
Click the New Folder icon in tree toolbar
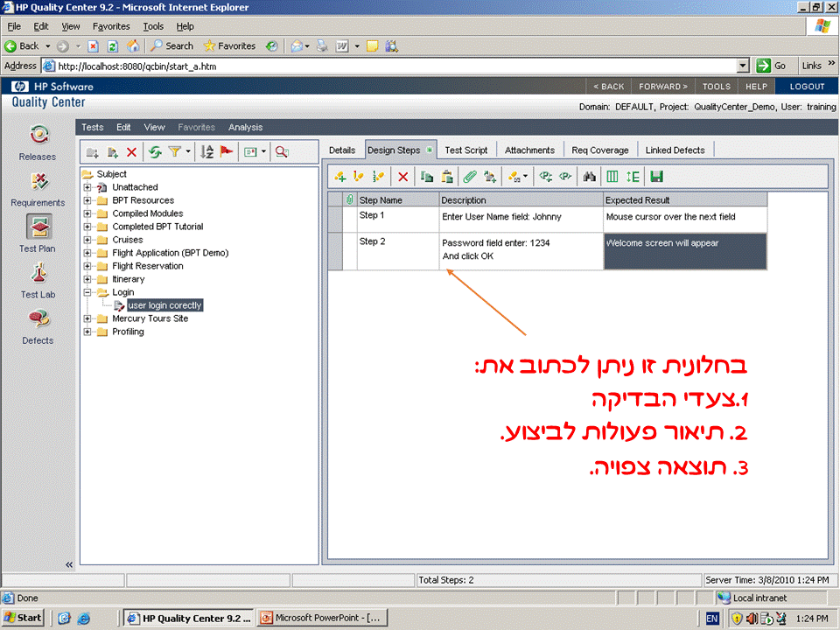92,152
